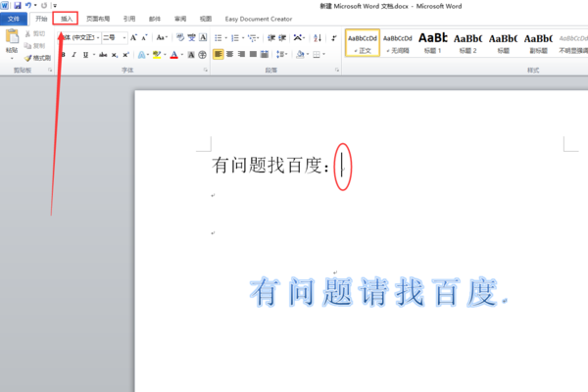Apply the 标题 2 heading style

pos(468,43)
